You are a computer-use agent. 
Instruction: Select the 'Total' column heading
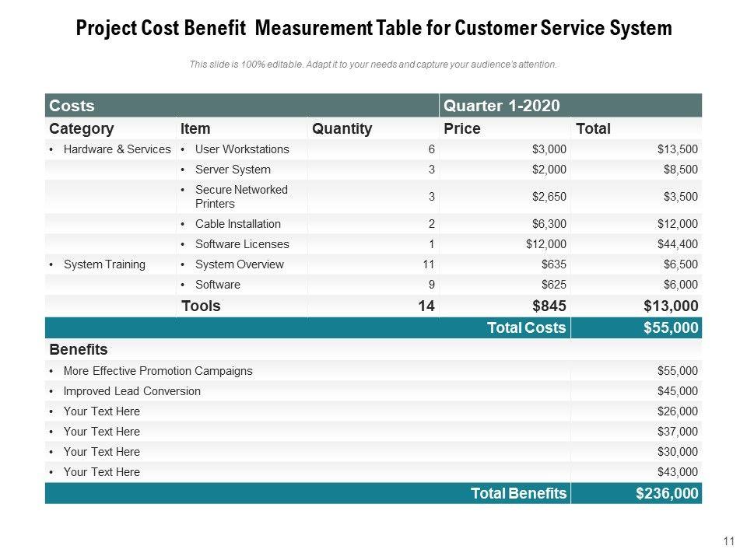tap(593, 128)
